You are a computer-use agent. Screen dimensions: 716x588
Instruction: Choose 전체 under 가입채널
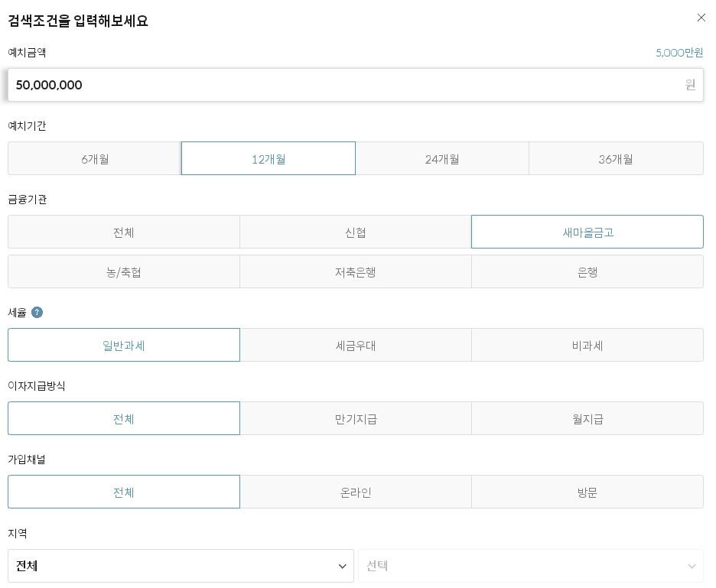click(124, 492)
